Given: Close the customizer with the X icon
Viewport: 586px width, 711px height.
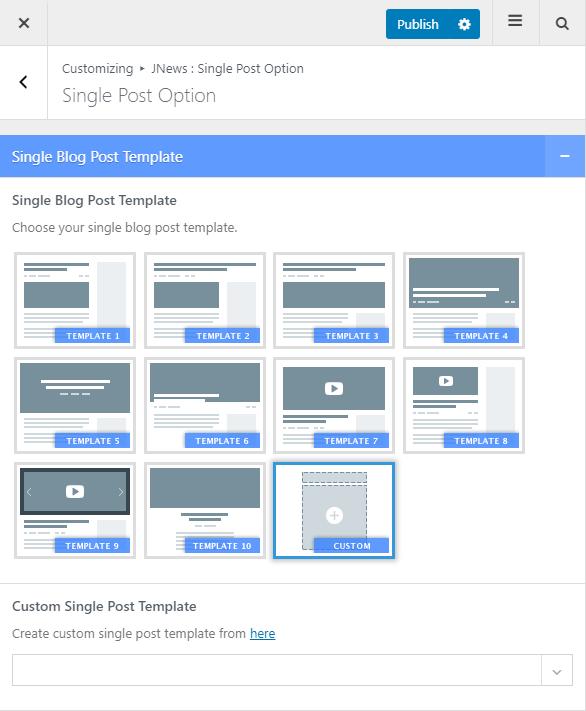Looking at the screenshot, I should pyautogui.click(x=24, y=23).
